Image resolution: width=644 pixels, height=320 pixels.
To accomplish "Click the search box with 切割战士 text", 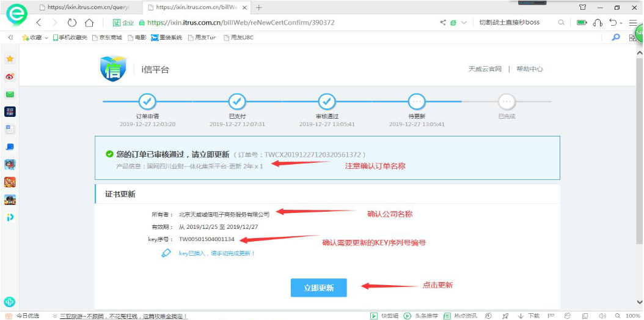I will tap(513, 23).
